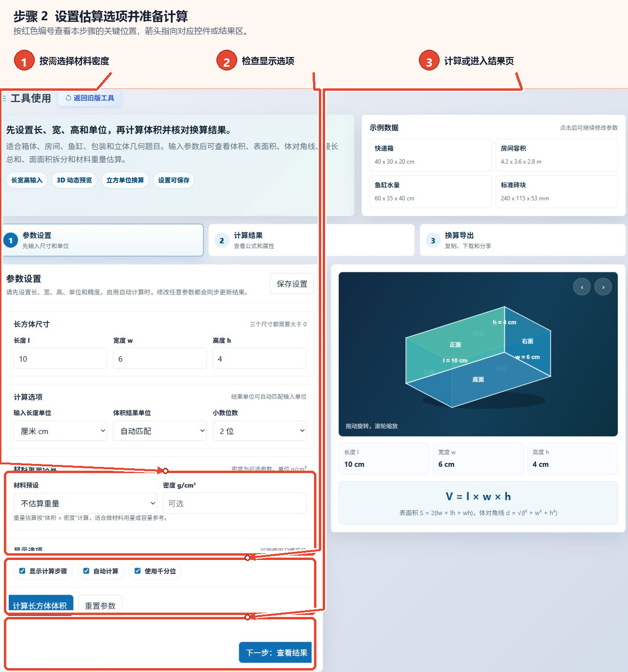Screen dimensions: 628x672
Task: Open the 输入长度单位 dropdown
Action: point(60,431)
